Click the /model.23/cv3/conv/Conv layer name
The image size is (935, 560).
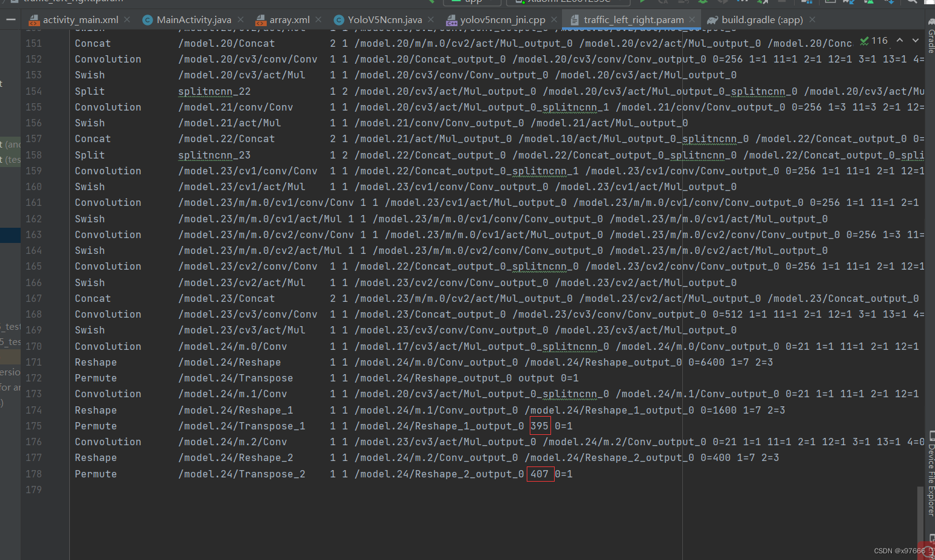tap(248, 314)
